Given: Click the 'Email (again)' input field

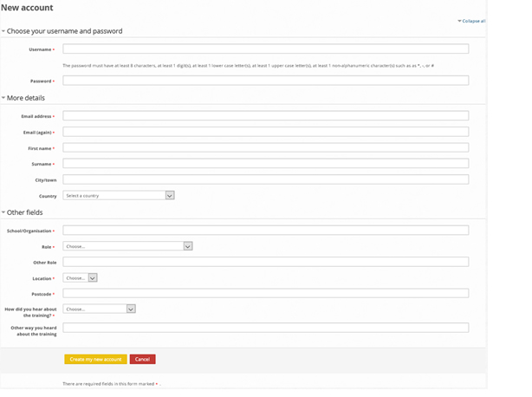Looking at the screenshot, I should click(x=265, y=132).
